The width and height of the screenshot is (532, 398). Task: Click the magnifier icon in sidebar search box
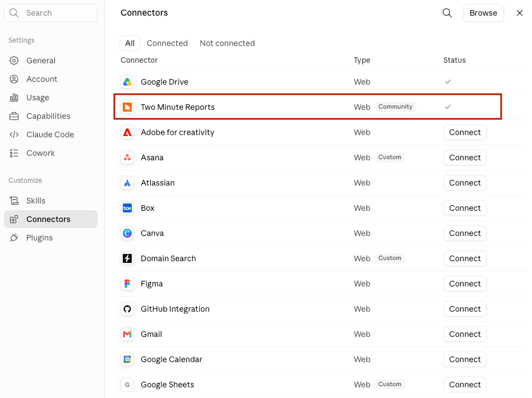tap(14, 13)
